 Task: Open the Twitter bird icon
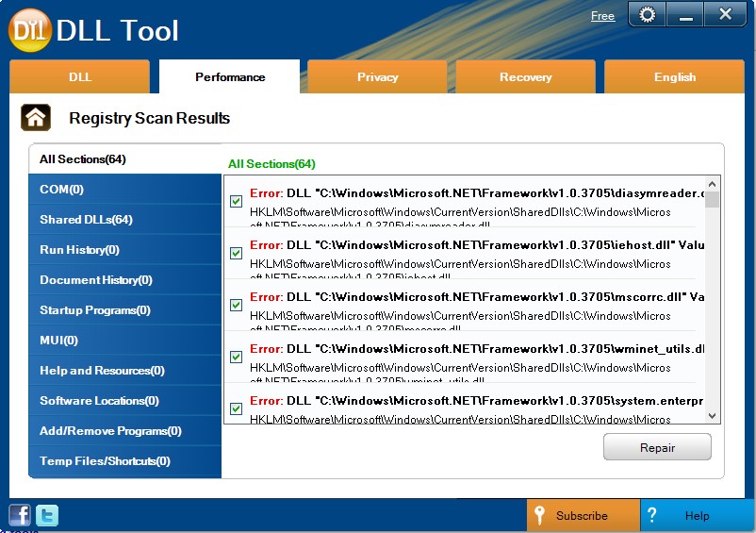point(47,515)
